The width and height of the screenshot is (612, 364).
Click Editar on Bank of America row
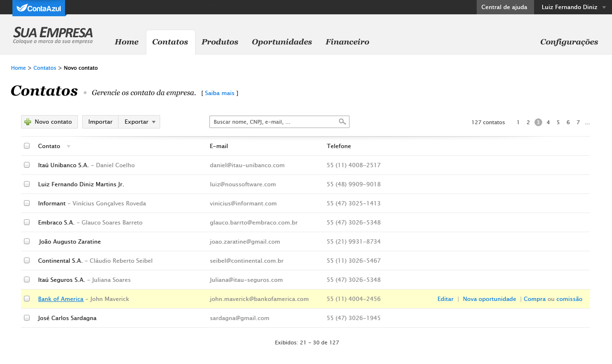tap(445, 299)
